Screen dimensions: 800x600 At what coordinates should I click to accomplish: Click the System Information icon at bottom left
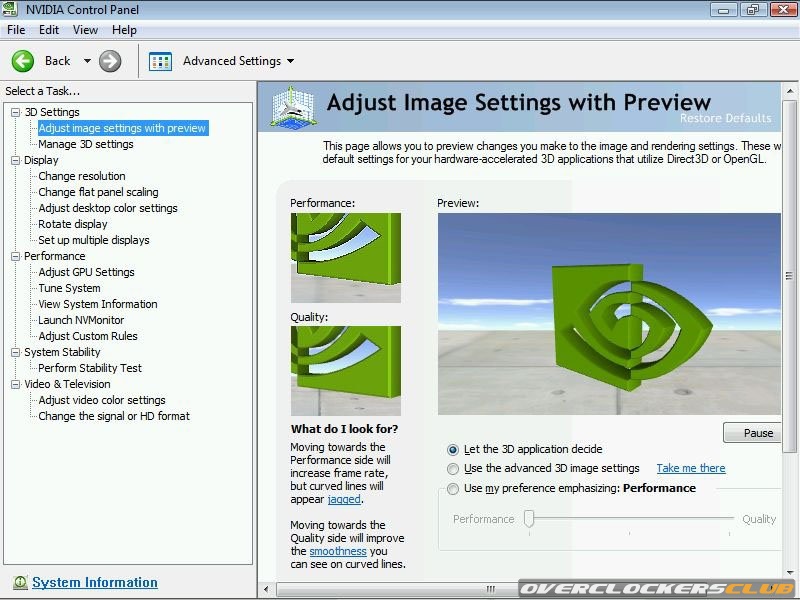(x=20, y=583)
